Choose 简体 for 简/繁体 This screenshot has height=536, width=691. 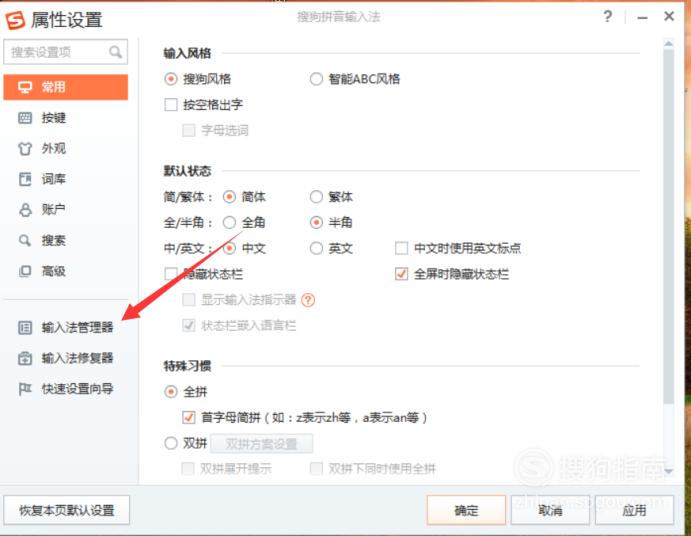pyautogui.click(x=229, y=197)
